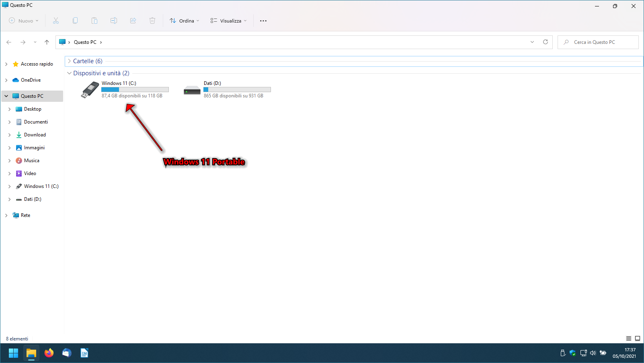Expand Accesso rapido in the sidebar
Image resolution: width=644 pixels, height=363 pixels.
tap(6, 64)
